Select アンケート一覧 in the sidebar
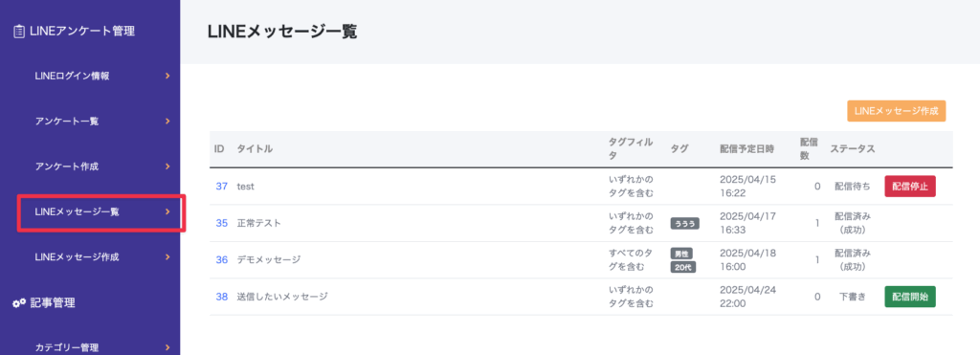 click(67, 122)
